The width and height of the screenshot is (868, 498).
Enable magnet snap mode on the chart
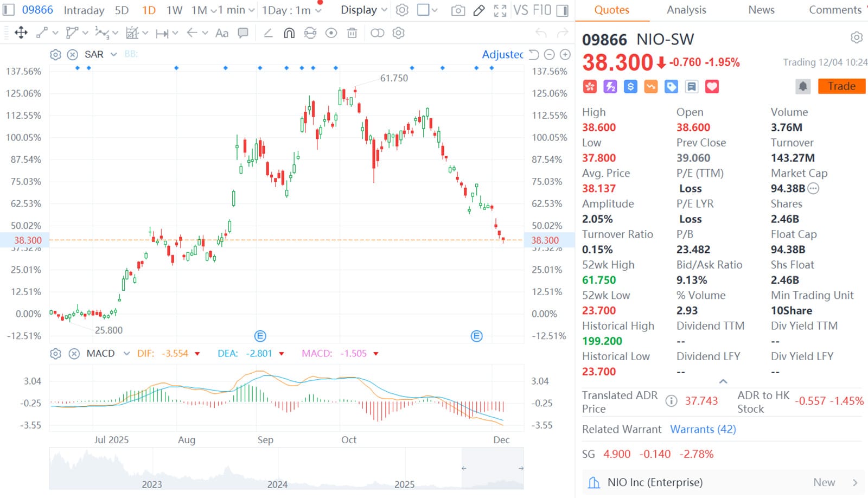(x=288, y=33)
